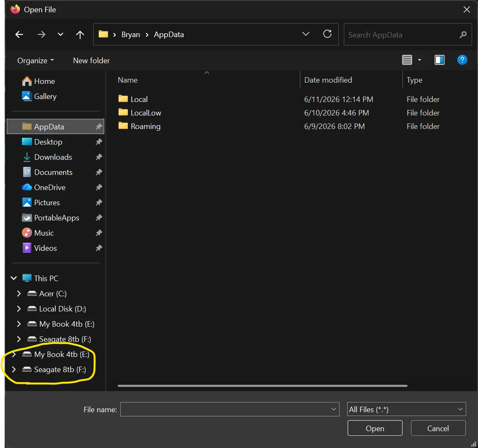The height and width of the screenshot is (448, 478).
Task: Select Gallery in the navigation pane
Action: (39, 97)
